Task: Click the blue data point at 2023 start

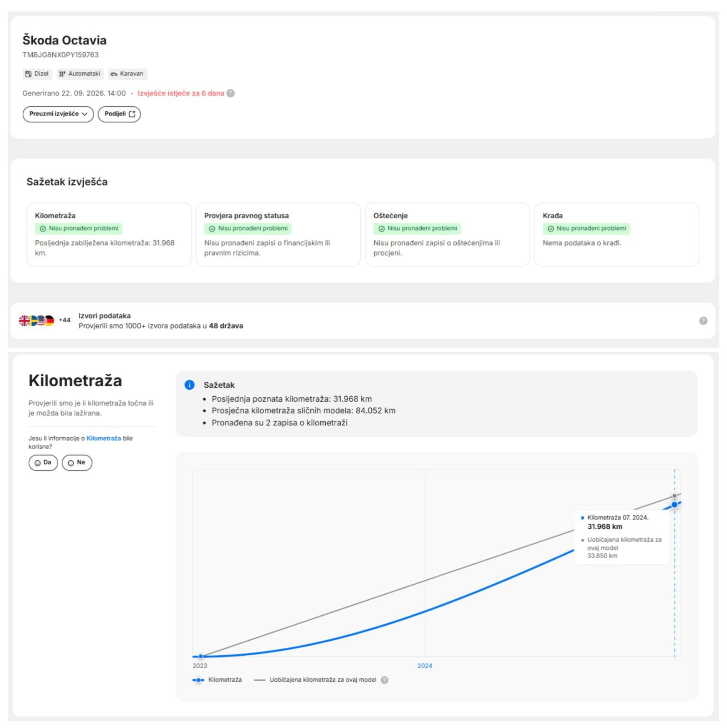Action: [201, 656]
